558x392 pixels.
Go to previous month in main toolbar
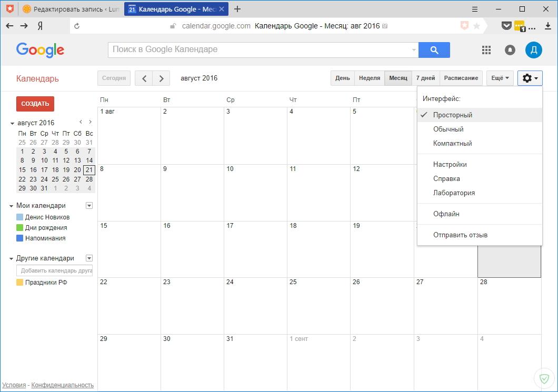pos(144,78)
